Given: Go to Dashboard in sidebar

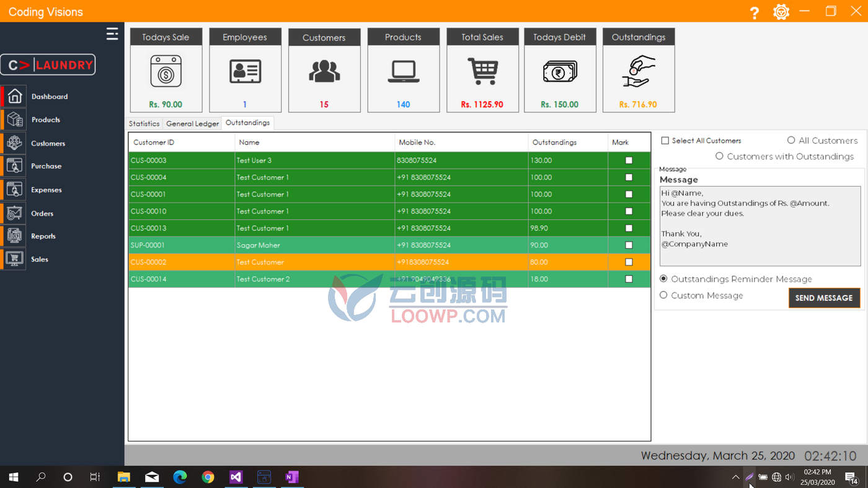Looking at the screenshot, I should point(50,97).
